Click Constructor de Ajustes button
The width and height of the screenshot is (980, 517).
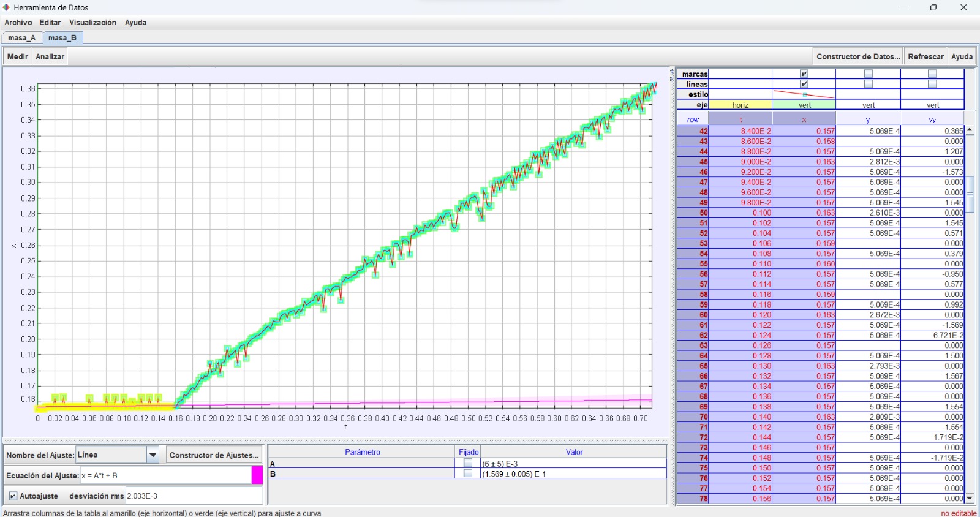pos(214,455)
